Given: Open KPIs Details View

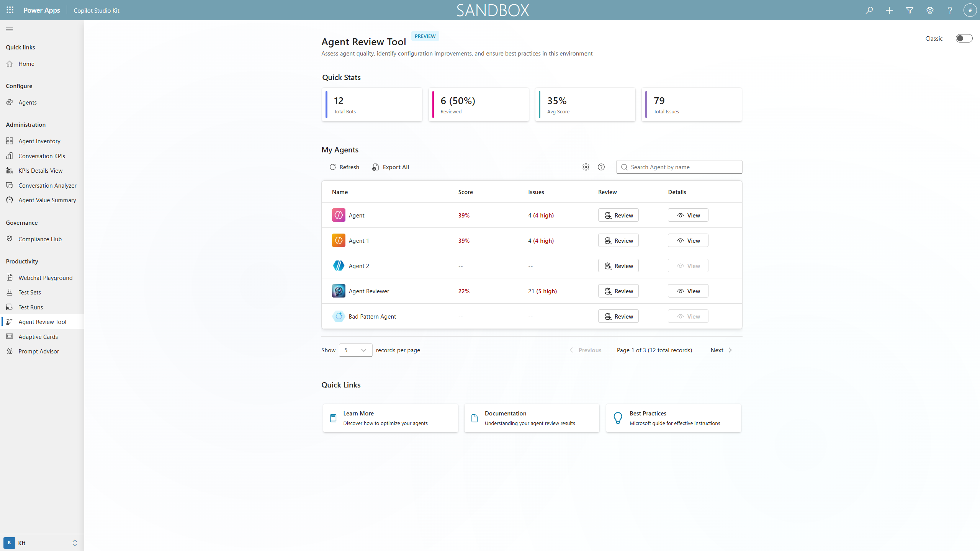Looking at the screenshot, I should tap(42, 170).
